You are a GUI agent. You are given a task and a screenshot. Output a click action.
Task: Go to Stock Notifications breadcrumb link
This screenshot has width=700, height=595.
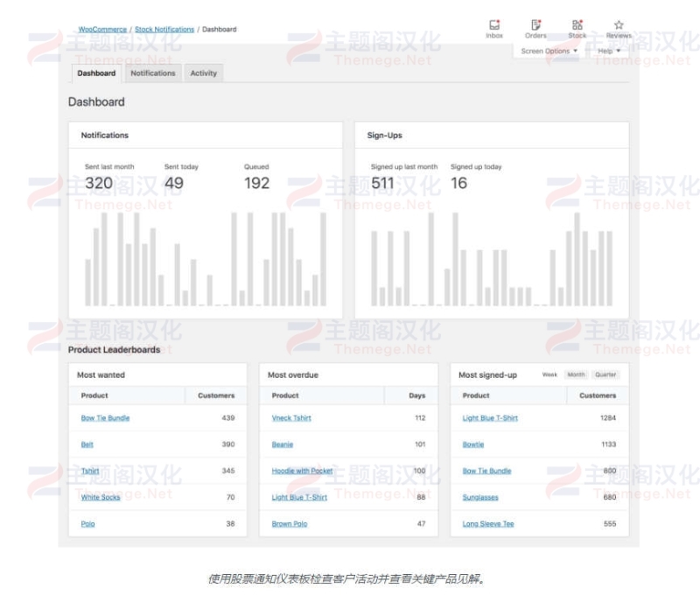point(164,30)
